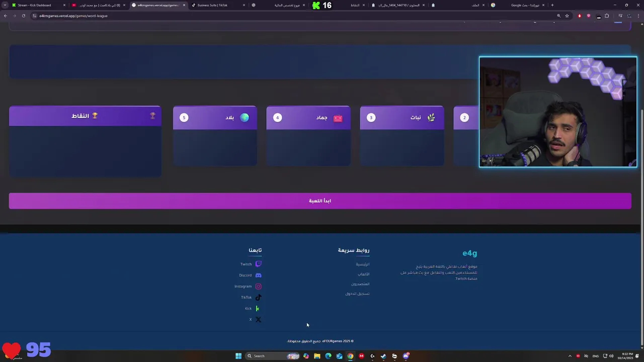
Task: Open Outlook from the taskbar
Action: (x=339, y=356)
